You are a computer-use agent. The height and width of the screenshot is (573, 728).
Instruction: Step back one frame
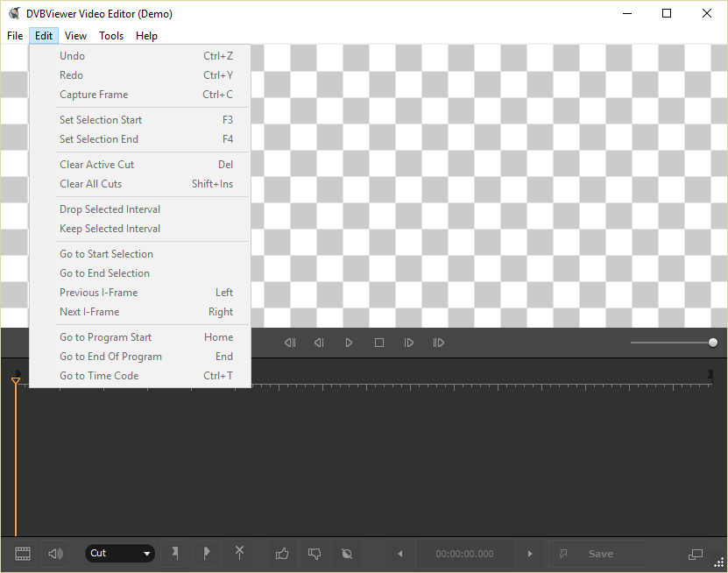319,343
